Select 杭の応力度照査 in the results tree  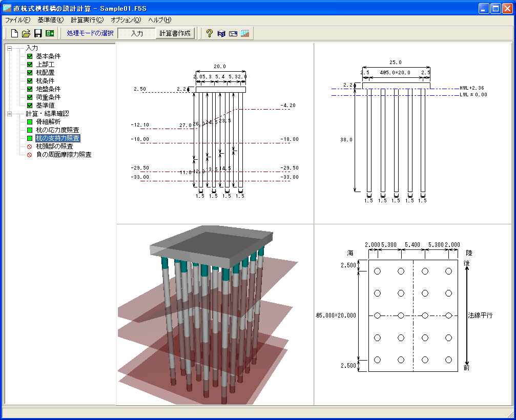(x=57, y=130)
